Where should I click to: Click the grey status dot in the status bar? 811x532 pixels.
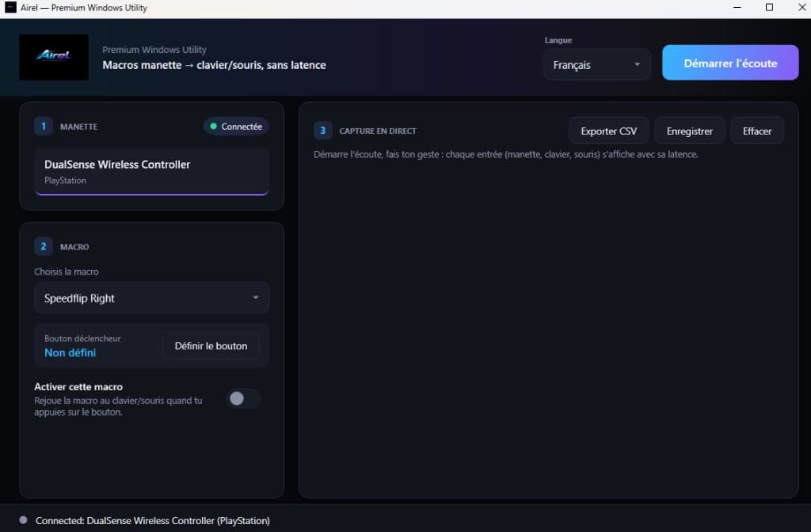click(23, 519)
